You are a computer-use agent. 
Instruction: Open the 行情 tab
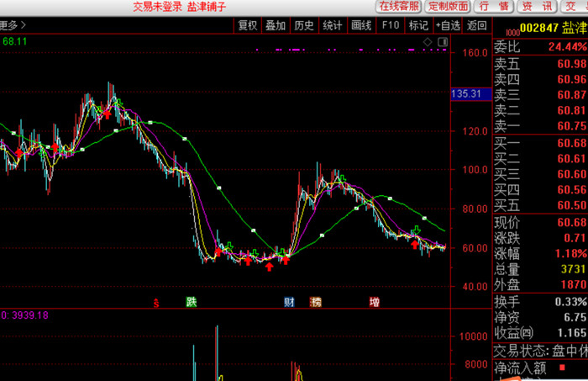(x=494, y=7)
